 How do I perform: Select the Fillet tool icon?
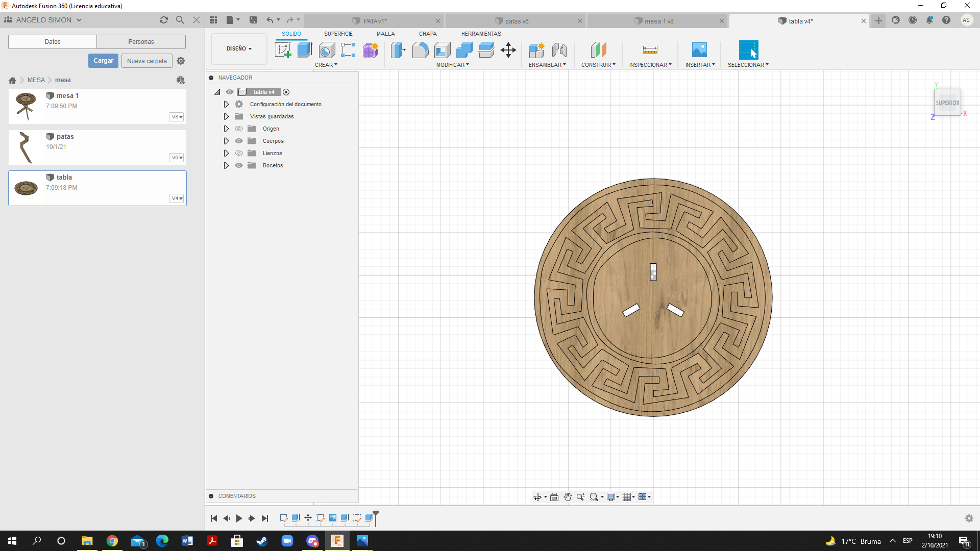pos(420,50)
